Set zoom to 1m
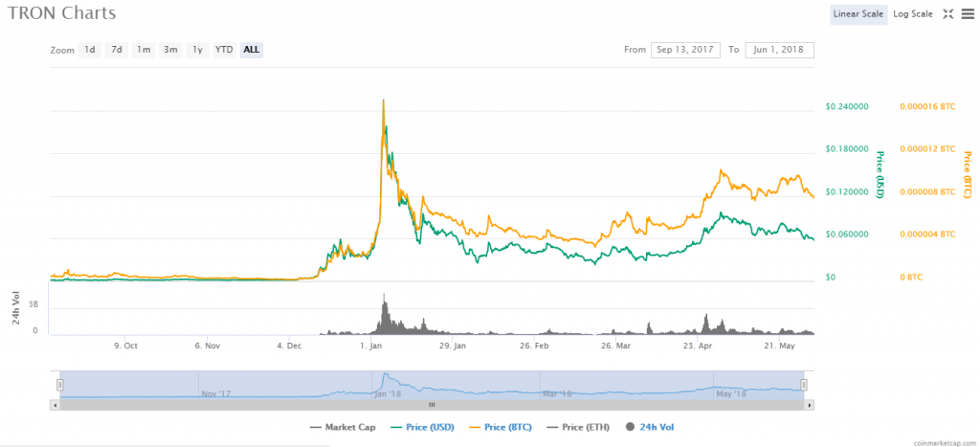980x447 pixels. pyautogui.click(x=144, y=50)
